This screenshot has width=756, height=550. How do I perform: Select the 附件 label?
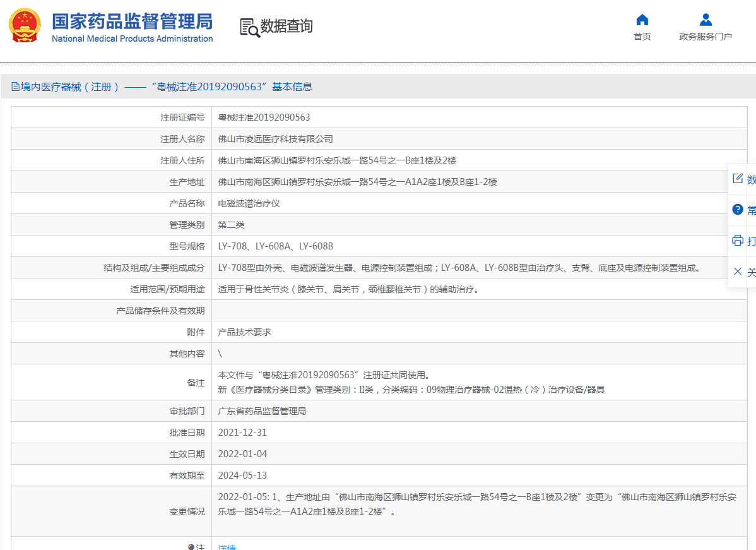pos(196,332)
